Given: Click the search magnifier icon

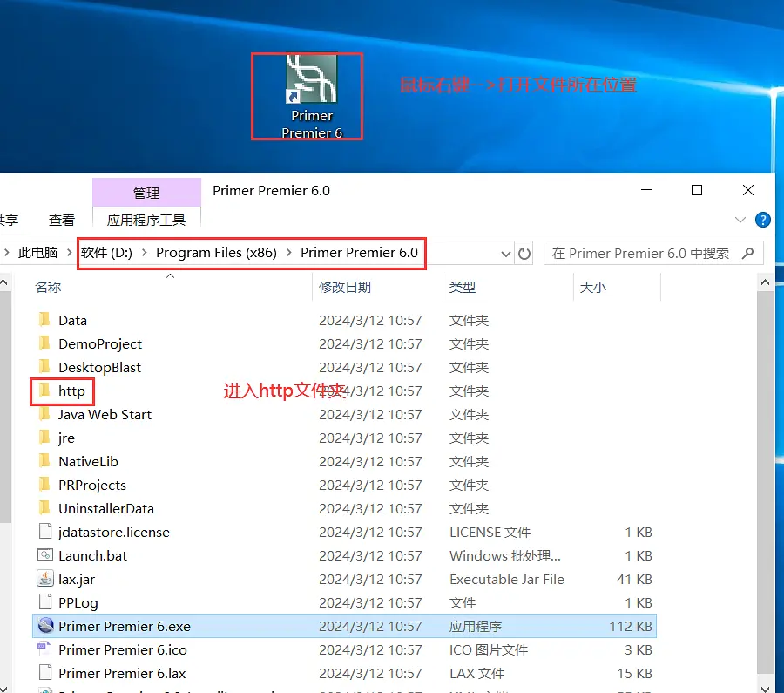Looking at the screenshot, I should click(747, 253).
